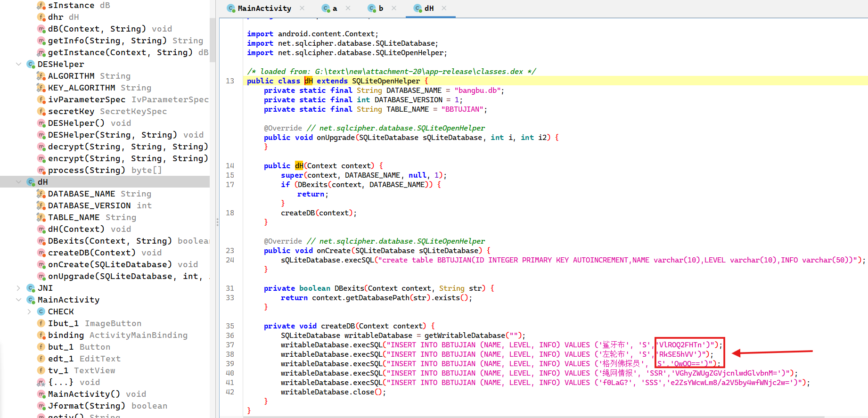Click the decrypt method icon
Viewport: 868px width, 418px height.
click(41, 147)
